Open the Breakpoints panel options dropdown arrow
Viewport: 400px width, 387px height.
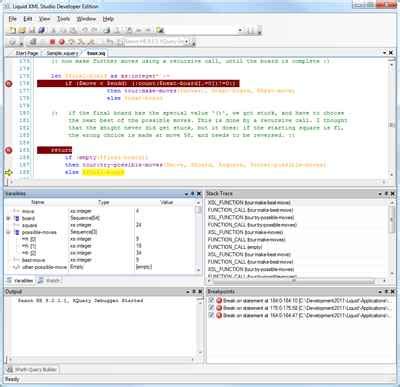coord(380,292)
